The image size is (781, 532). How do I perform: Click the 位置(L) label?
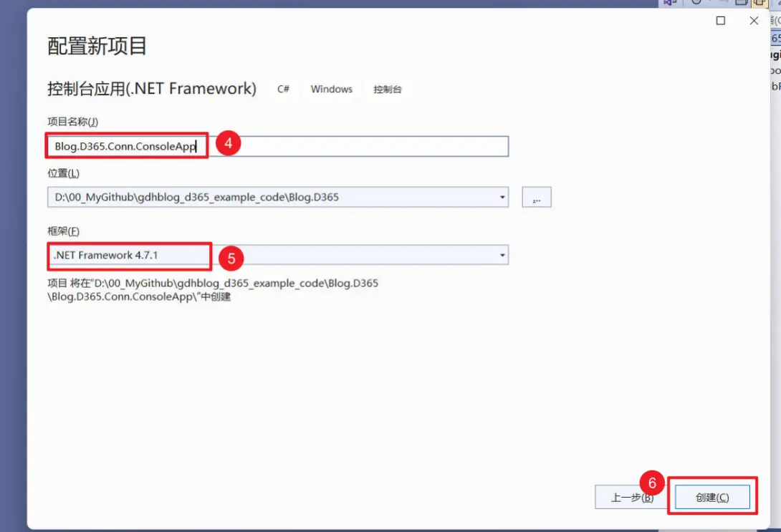pyautogui.click(x=63, y=173)
